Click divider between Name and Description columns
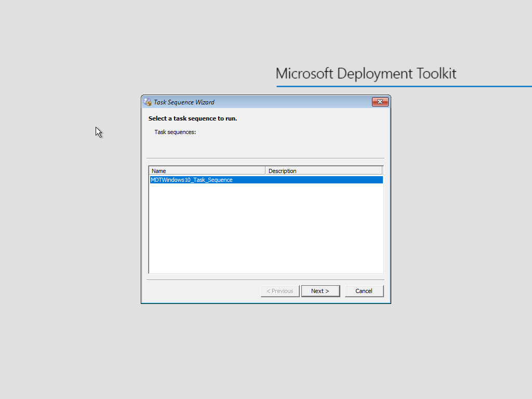 tap(265, 171)
